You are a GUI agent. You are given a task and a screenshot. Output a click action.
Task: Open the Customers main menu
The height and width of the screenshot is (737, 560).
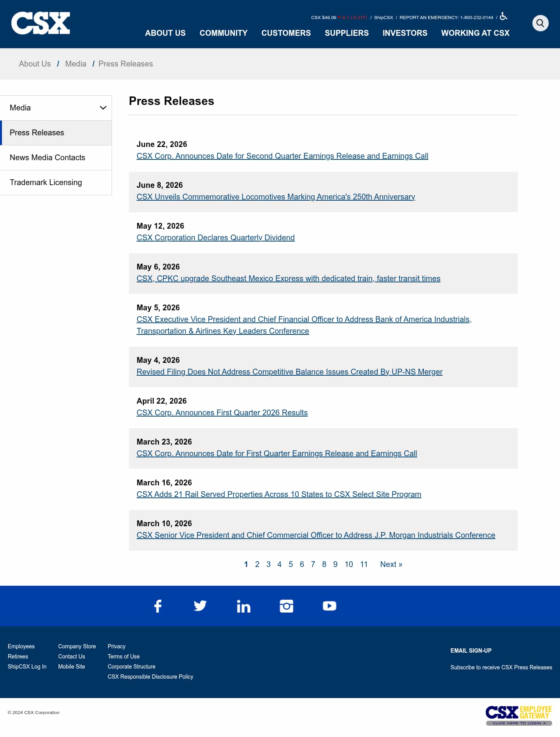click(x=286, y=33)
